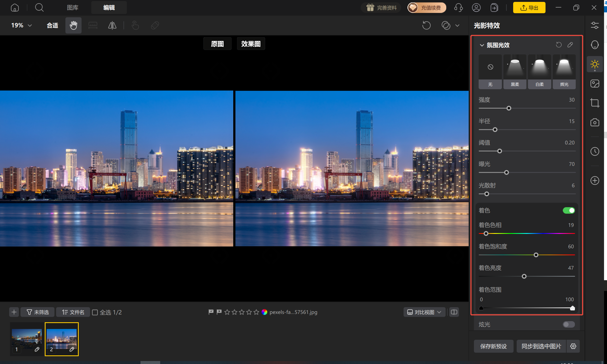Viewport: 607px width, 364px height.
Task: Select the 黑柔 light effect preset
Action: pyautogui.click(x=515, y=72)
